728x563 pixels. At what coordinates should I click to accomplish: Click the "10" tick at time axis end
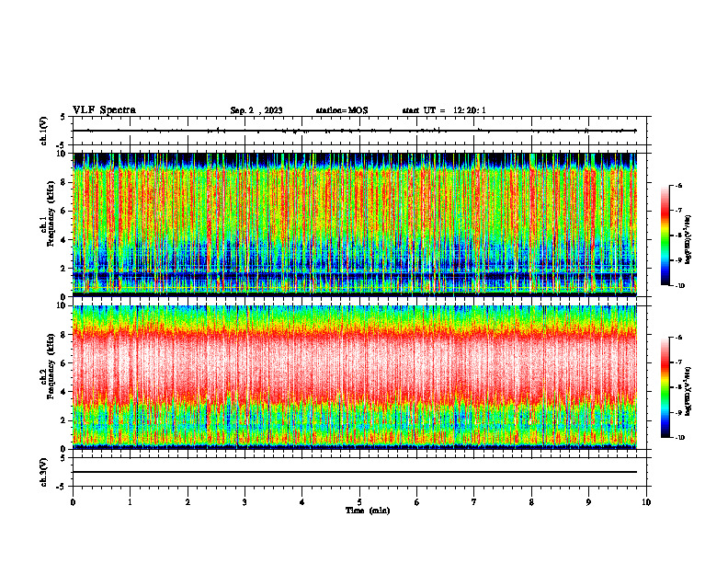tap(646, 502)
